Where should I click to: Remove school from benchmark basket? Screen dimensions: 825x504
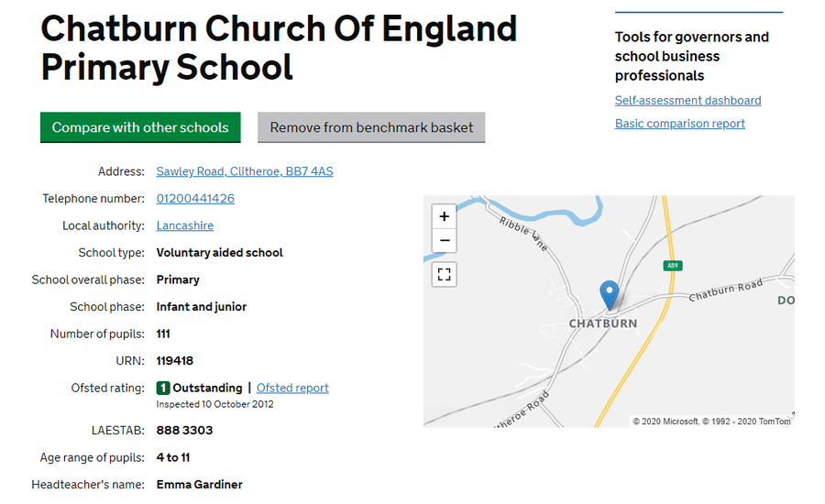[371, 127]
